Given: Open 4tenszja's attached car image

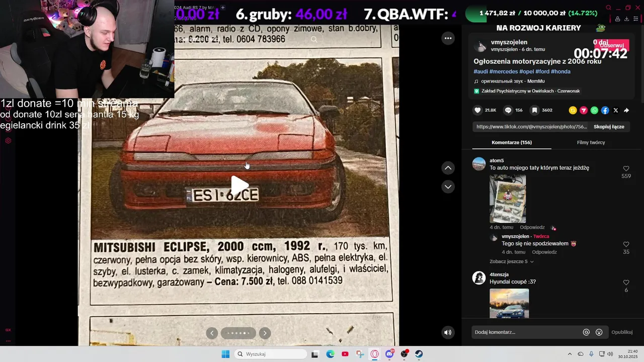Looking at the screenshot, I should (509, 303).
